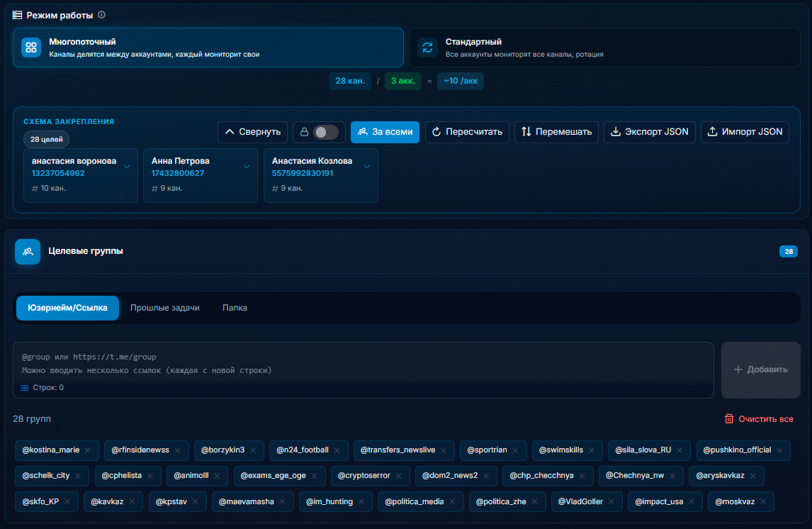Screen dimensions: 812x529
Task: Click the red trash Очистить все button
Action: pyautogui.click(x=759, y=418)
